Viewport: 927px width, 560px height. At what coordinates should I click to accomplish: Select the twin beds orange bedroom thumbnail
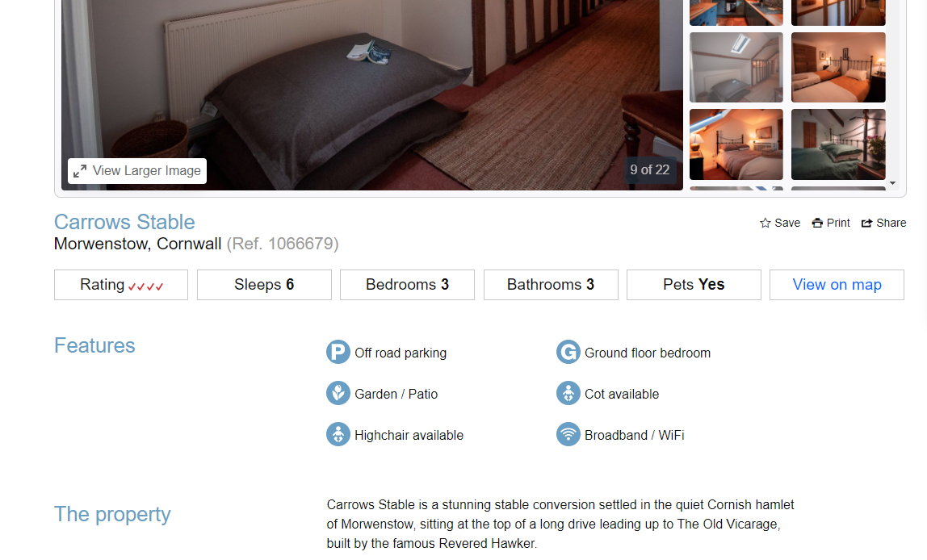point(838,67)
